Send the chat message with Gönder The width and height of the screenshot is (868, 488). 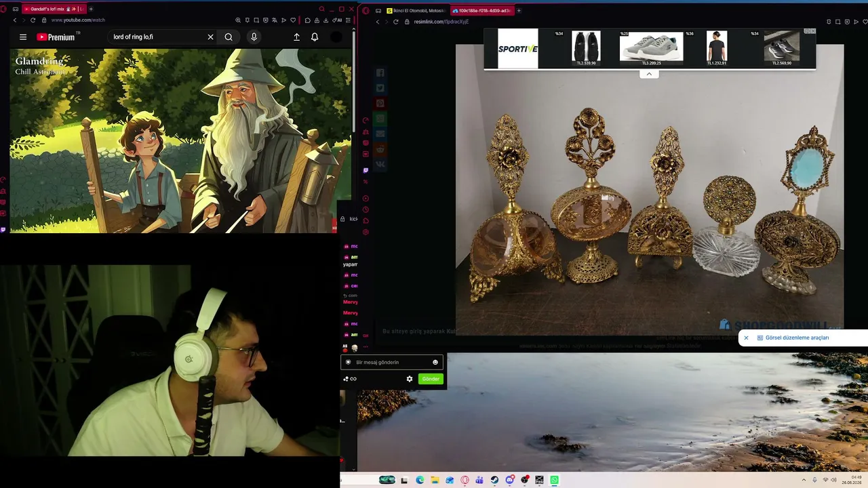tap(431, 379)
